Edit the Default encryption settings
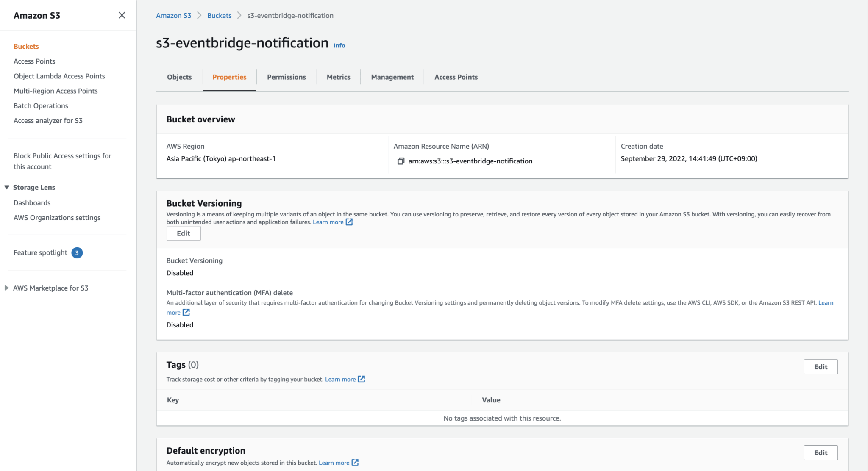 821,452
